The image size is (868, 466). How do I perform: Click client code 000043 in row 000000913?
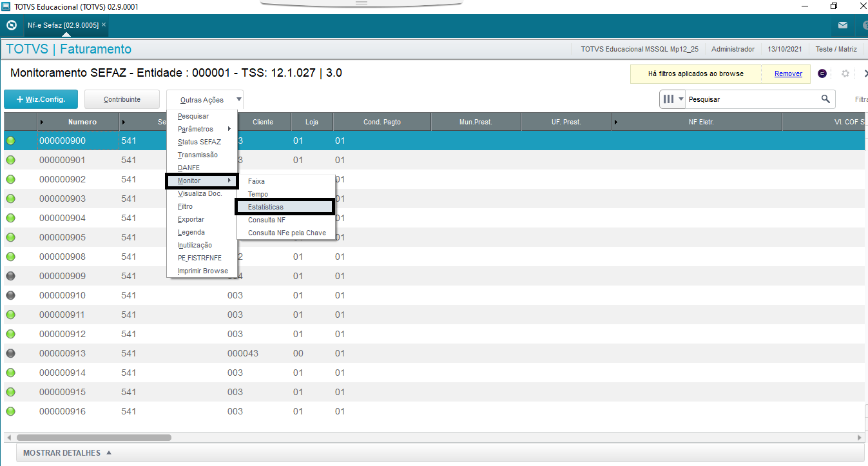click(243, 353)
